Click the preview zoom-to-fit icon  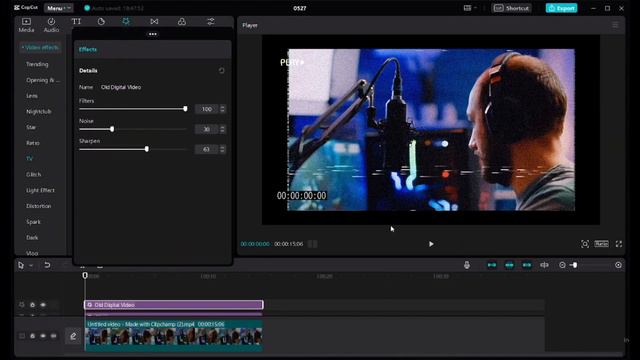pyautogui.click(x=584, y=244)
